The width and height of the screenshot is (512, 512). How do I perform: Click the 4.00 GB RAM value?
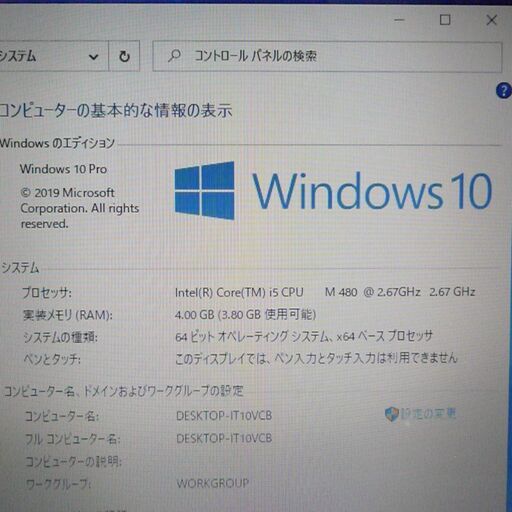[245, 314]
